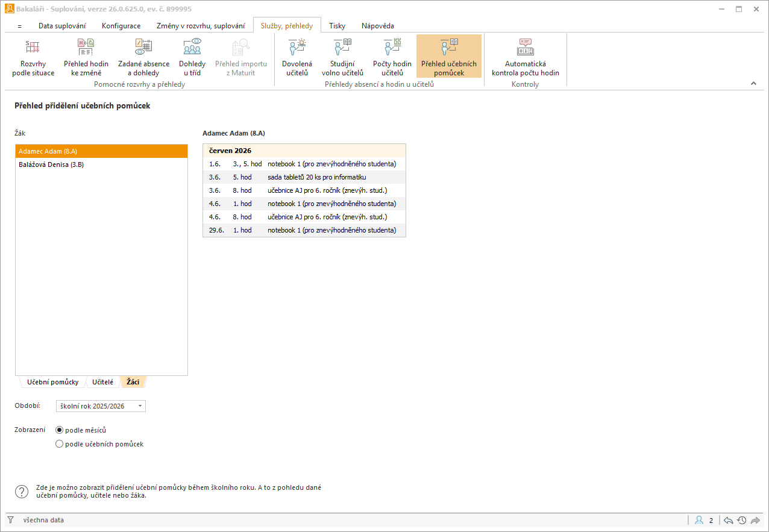This screenshot has height=532, width=769.
Task: Open Dohledy u tříd
Action: coord(192,57)
